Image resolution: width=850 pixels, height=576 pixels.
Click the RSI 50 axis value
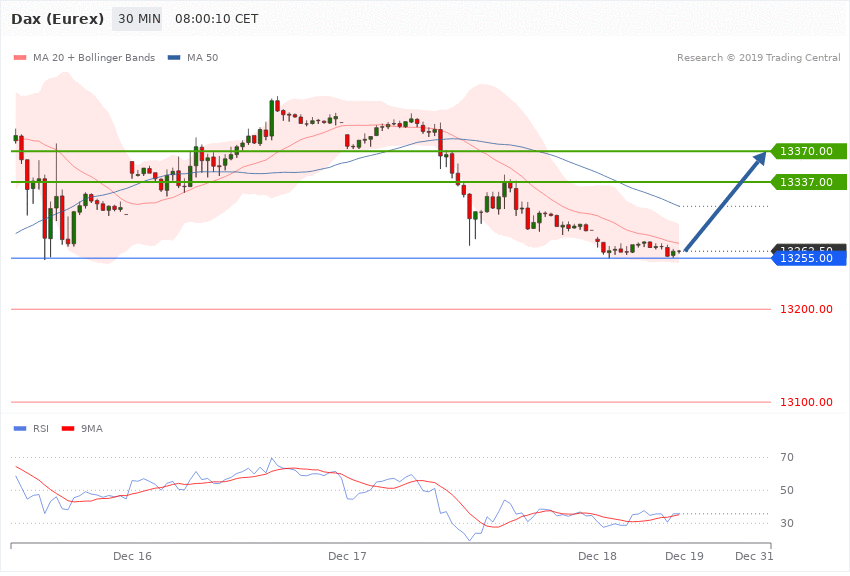787,490
